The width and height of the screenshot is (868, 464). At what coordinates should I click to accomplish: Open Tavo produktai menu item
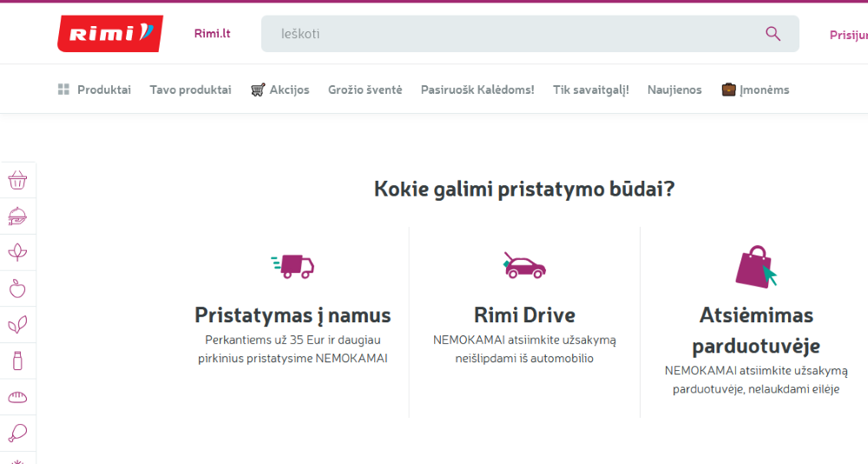point(190,89)
